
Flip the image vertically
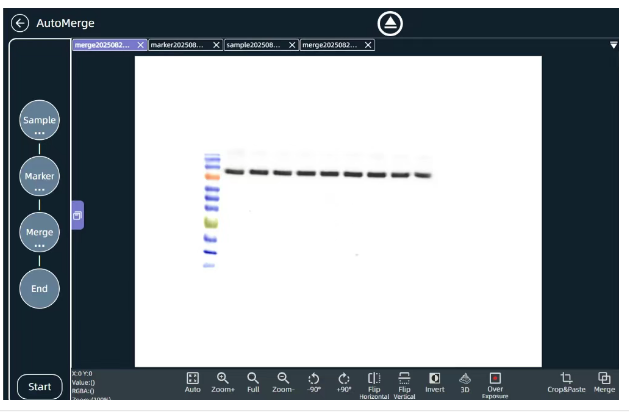tap(404, 378)
